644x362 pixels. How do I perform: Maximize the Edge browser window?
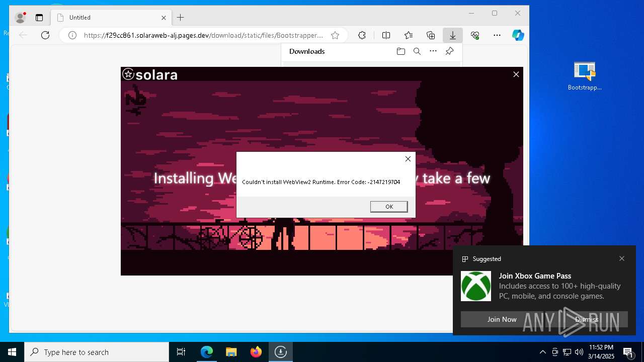(x=495, y=14)
